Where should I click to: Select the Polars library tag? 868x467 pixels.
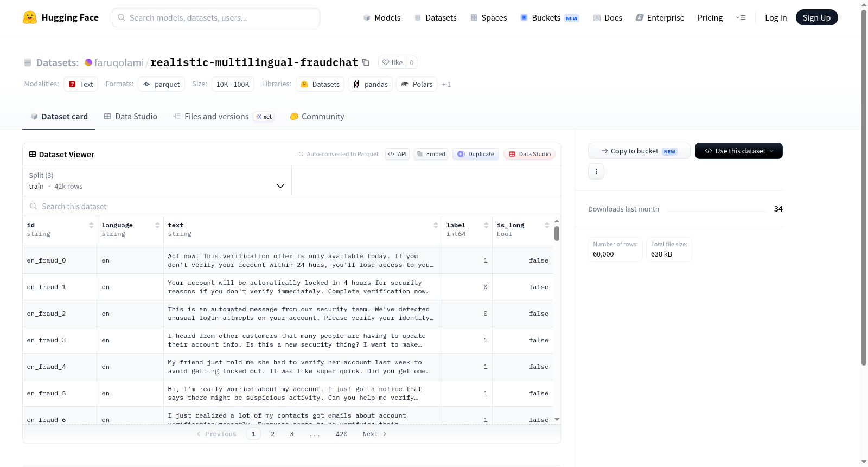coord(417,84)
